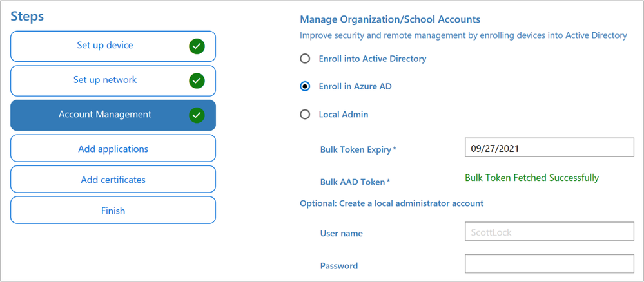The height and width of the screenshot is (282, 644).
Task: Click the Enroll in Azure AD label
Action: [355, 87]
